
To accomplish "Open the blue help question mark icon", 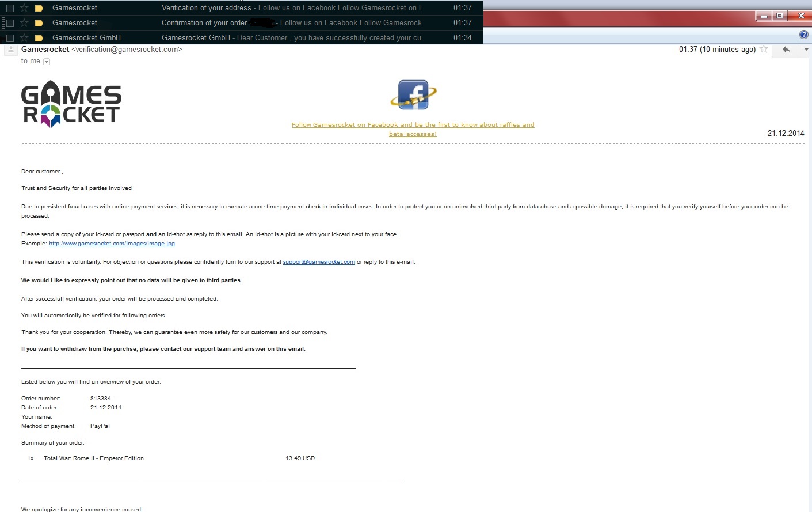I will pos(804,35).
